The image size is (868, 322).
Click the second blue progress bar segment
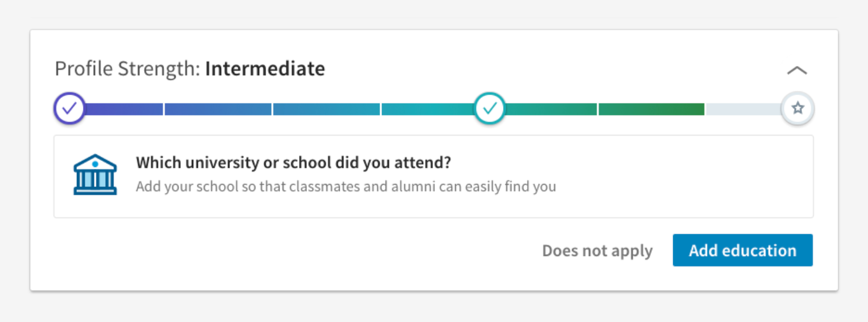pyautogui.click(x=218, y=110)
